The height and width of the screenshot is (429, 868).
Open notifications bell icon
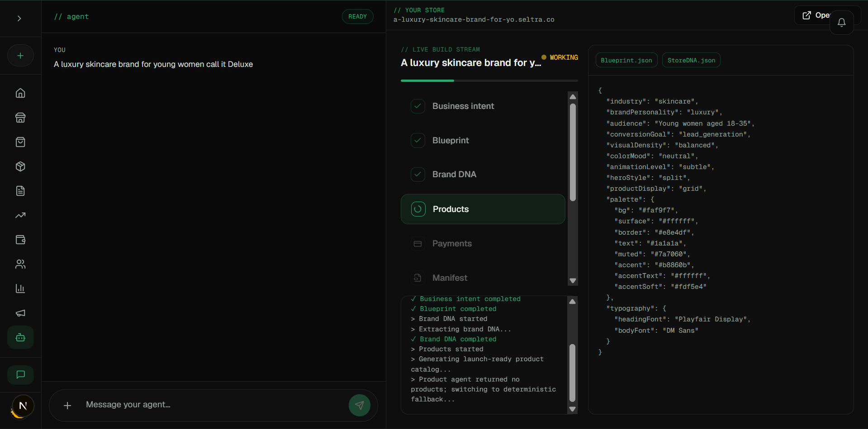[x=842, y=22]
